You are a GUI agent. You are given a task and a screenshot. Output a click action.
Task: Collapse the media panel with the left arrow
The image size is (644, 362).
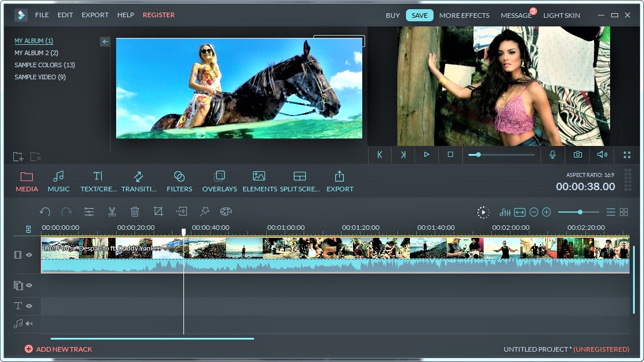click(105, 41)
